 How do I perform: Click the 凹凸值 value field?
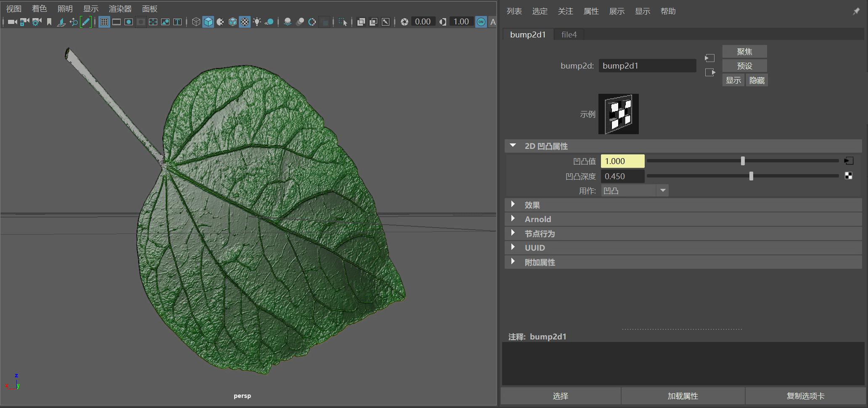(x=622, y=161)
